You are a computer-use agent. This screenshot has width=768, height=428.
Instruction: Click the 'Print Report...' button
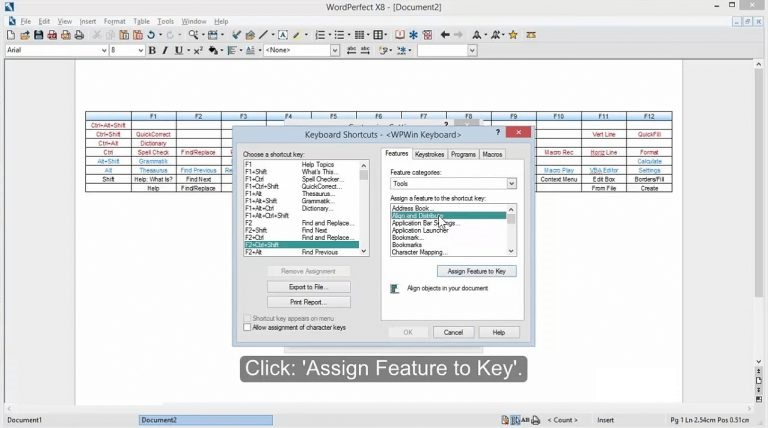click(x=309, y=302)
